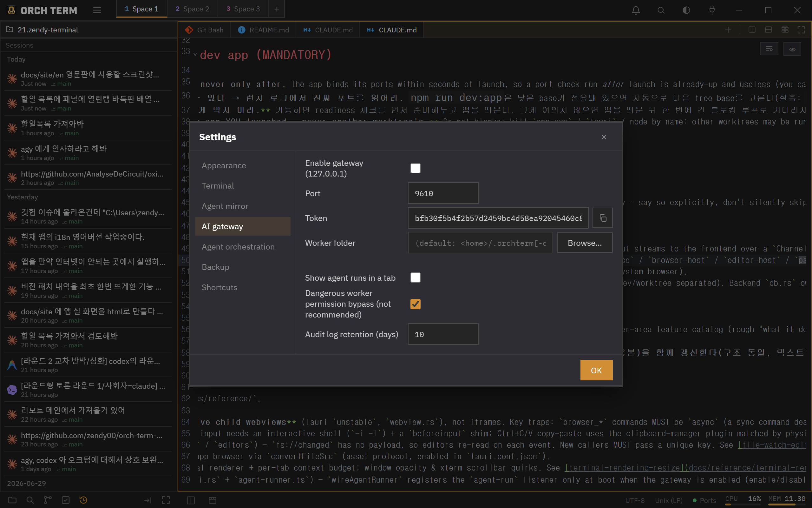The image size is (812, 508).
Task: Click the Worker folder input field
Action: click(x=480, y=243)
